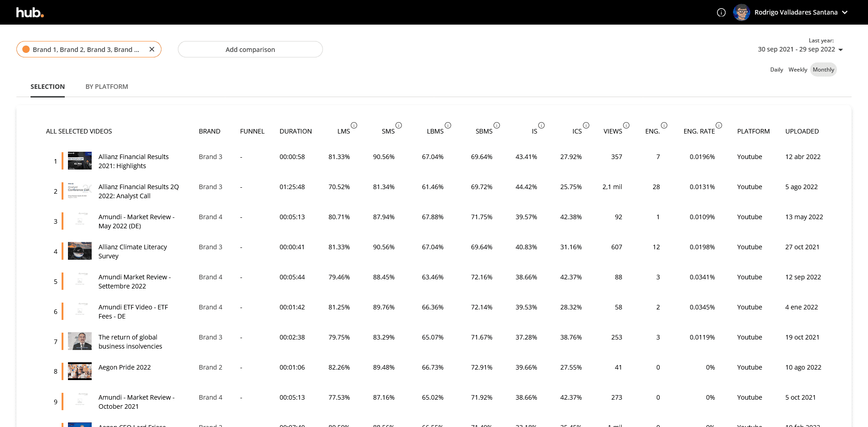
Task: Click the 5 oct 2021 upload date
Action: tap(800, 397)
